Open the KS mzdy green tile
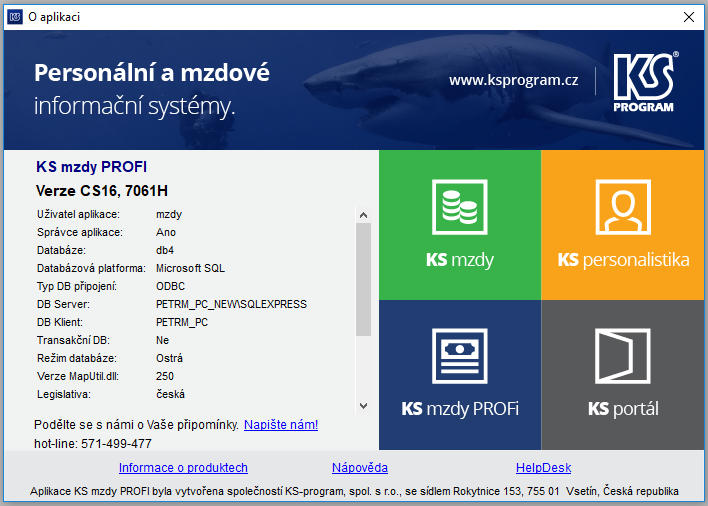Screen dimensions: 708x506 pyautogui.click(x=460, y=225)
